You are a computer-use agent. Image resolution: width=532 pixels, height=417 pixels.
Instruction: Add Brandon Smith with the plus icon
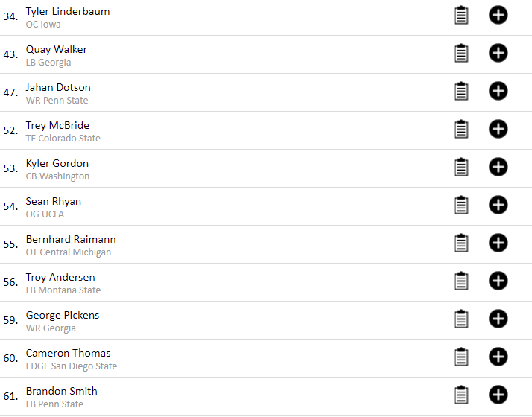tap(498, 395)
